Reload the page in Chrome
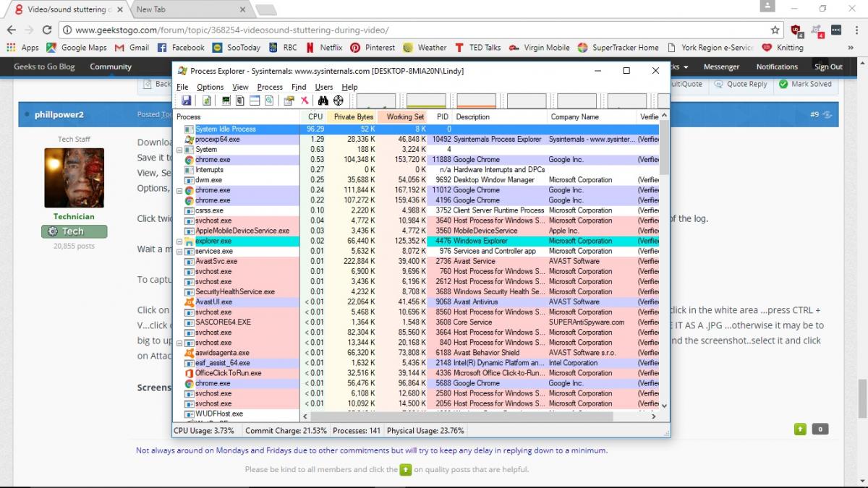Screen dimensions: 868x488 click(47, 30)
